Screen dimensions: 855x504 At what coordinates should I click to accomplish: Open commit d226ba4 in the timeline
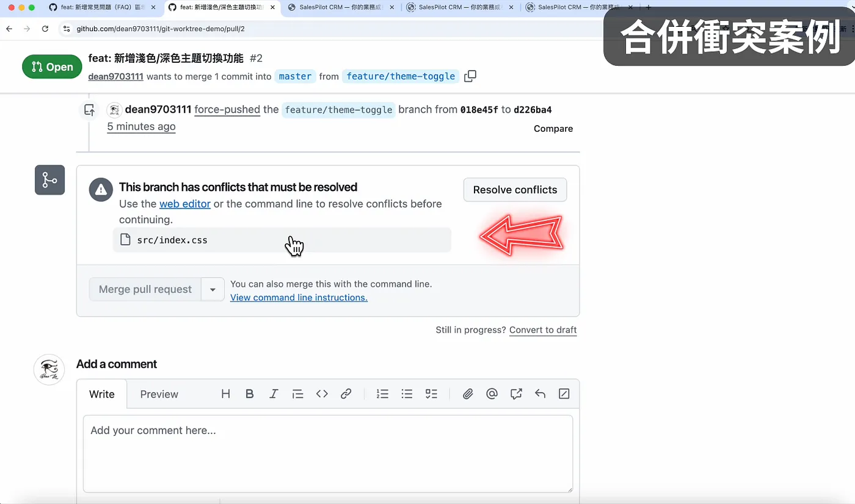point(533,110)
